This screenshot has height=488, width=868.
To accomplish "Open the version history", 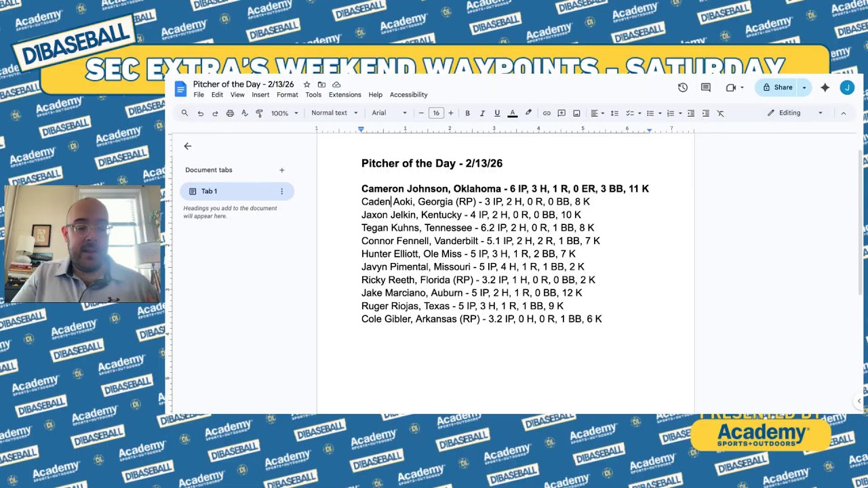I will coord(683,87).
